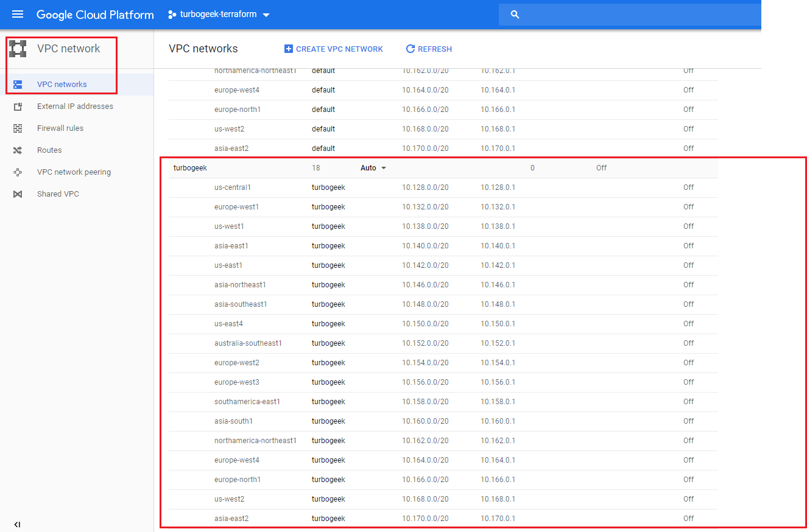
Task: Click the 10.164.0.0/20 range in default europe-west4 row
Action: tap(425, 90)
